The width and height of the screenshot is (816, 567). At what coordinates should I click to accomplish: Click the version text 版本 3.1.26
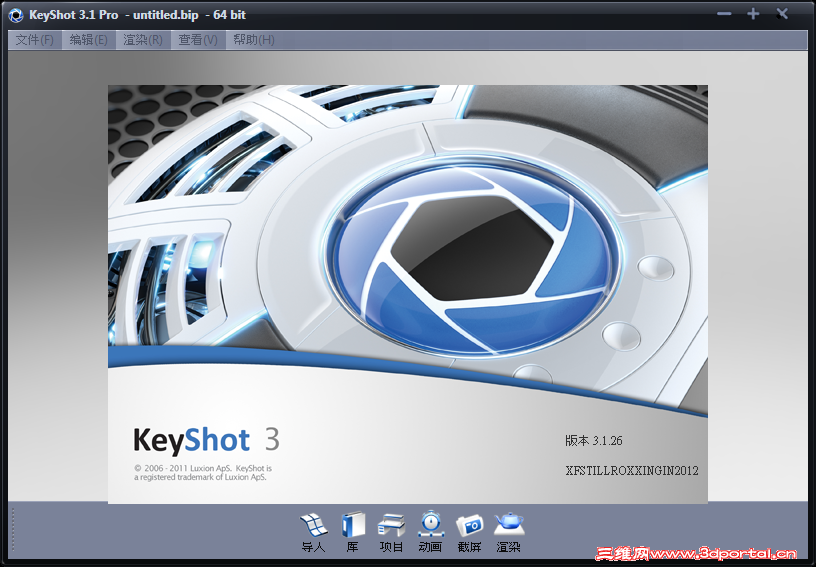594,441
